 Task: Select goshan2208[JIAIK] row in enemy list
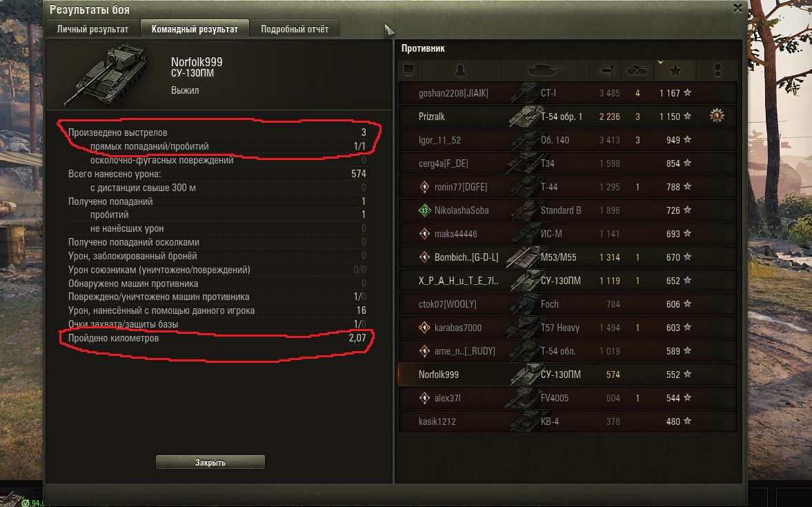point(568,93)
